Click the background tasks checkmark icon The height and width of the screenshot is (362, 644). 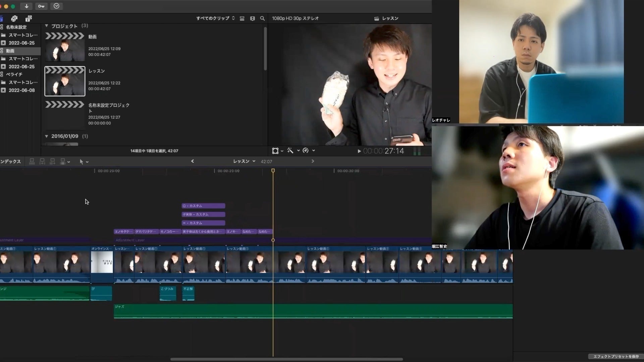56,6
